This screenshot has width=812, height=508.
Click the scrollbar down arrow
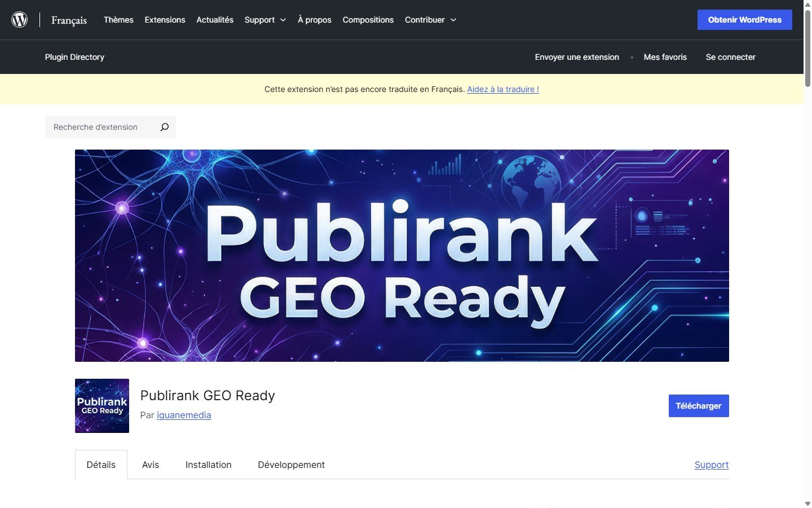click(x=807, y=503)
